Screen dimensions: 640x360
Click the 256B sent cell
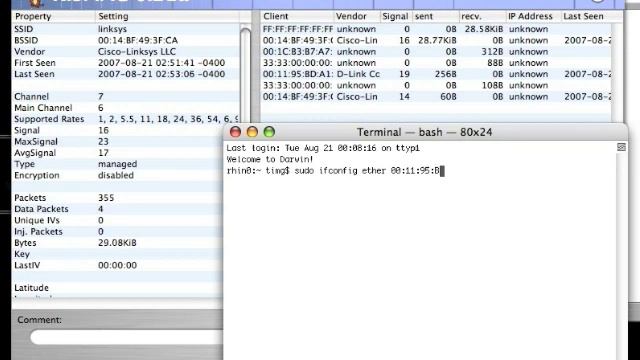pos(446,74)
